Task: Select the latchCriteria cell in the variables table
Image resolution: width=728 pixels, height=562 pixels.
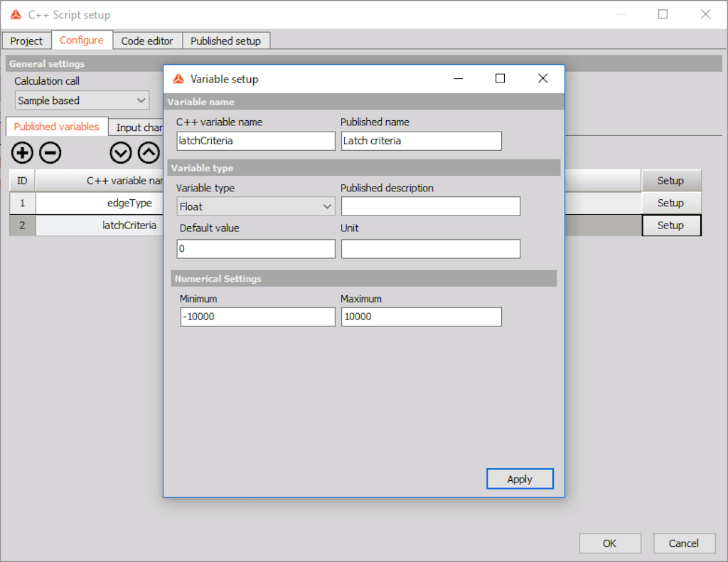Action: [x=100, y=226]
